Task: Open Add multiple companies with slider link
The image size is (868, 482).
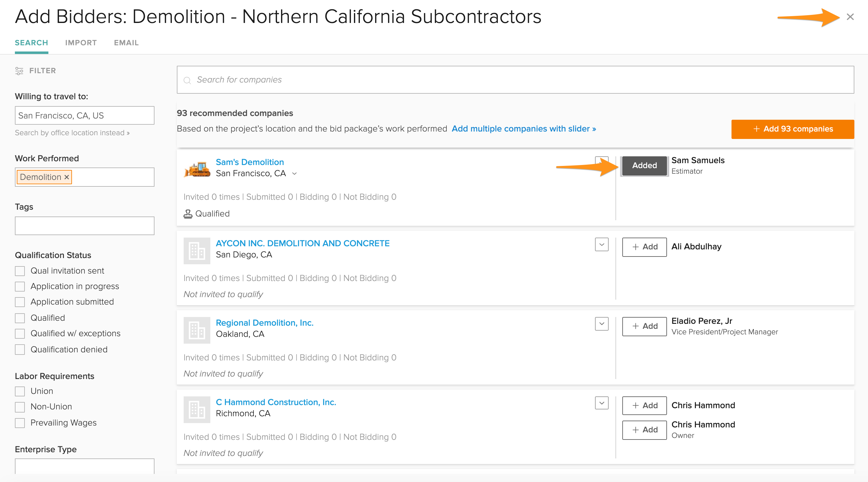Action: (524, 129)
